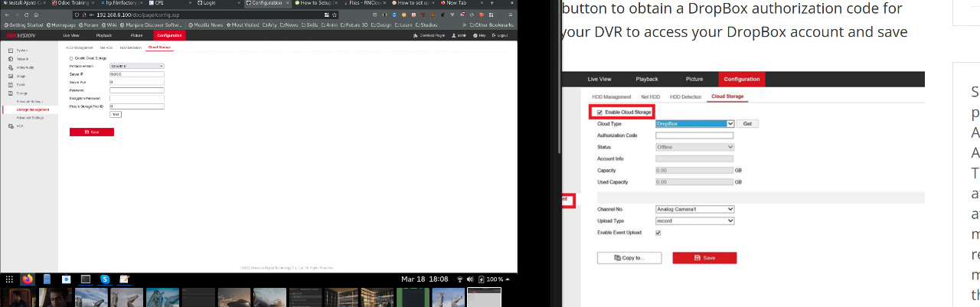This screenshot has height=307, width=980.
Task: Open the Channel No. Analog Camera1 dropdown
Action: pos(695,209)
